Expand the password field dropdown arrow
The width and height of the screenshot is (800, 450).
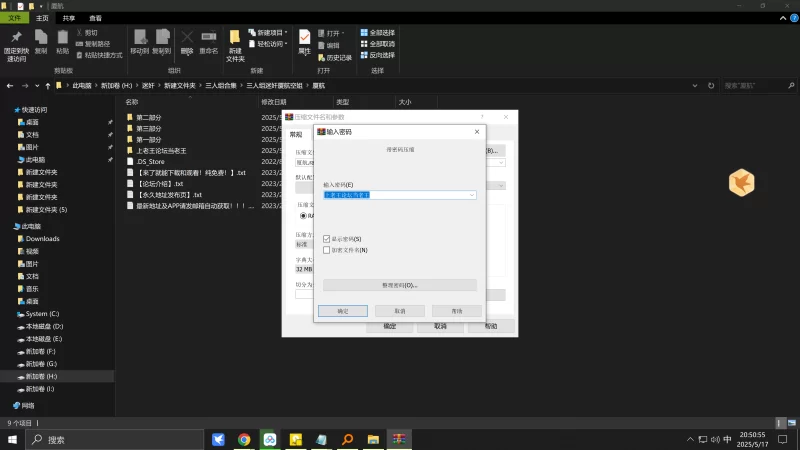coord(472,195)
